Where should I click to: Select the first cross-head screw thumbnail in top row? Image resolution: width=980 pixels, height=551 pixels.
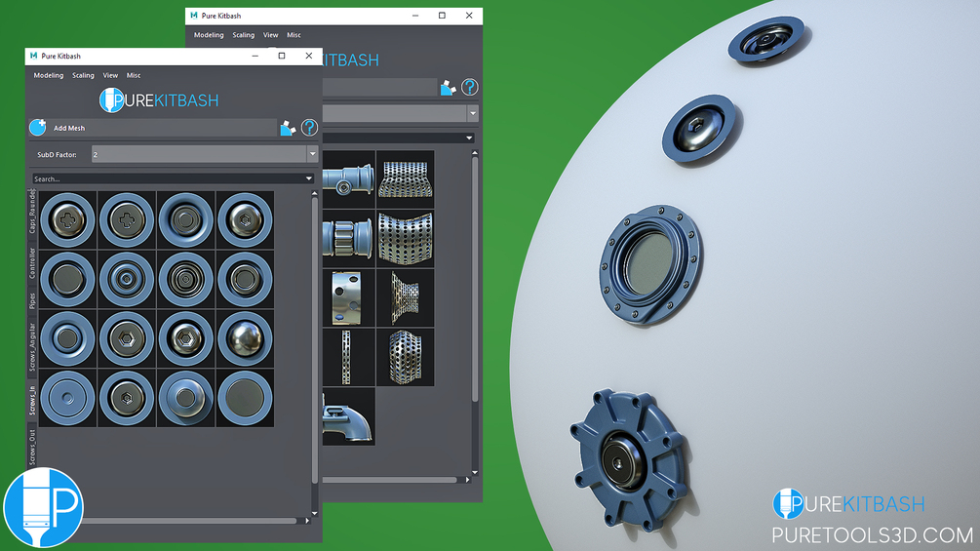(x=67, y=219)
